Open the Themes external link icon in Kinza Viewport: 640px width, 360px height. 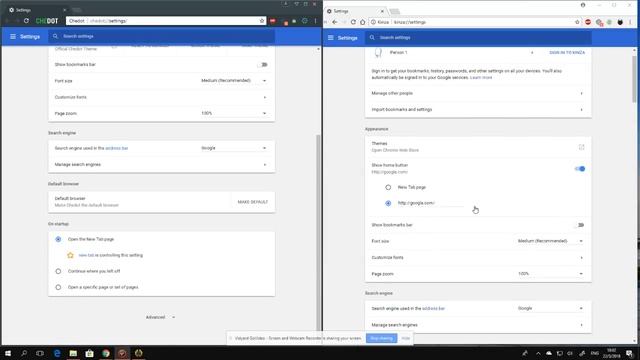click(581, 147)
